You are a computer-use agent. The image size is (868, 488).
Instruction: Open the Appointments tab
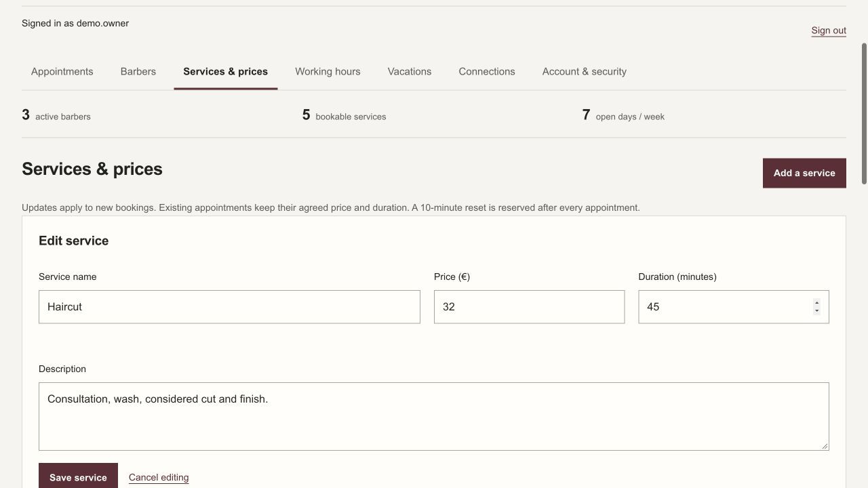pyautogui.click(x=62, y=71)
